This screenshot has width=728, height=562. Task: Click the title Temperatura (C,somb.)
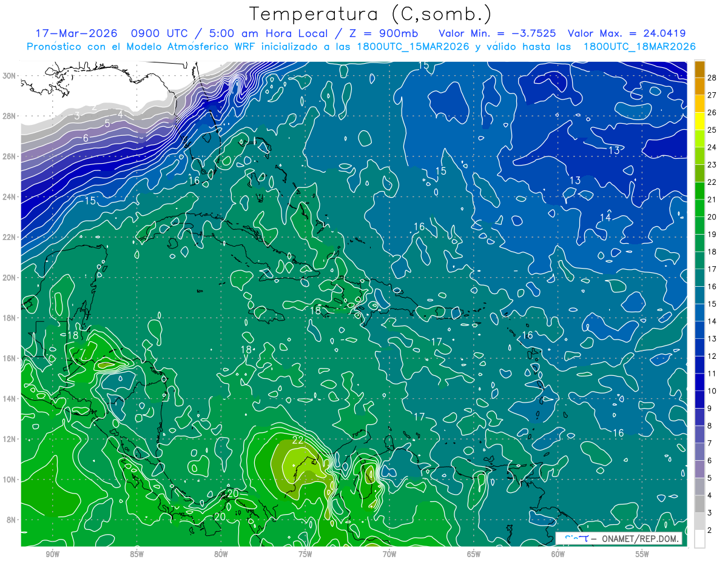click(371, 14)
